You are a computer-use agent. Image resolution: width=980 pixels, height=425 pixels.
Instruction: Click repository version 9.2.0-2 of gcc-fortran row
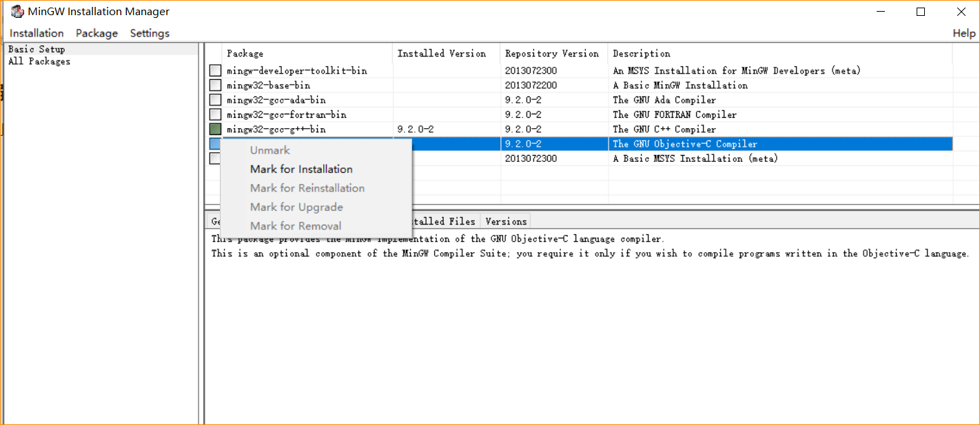[523, 114]
